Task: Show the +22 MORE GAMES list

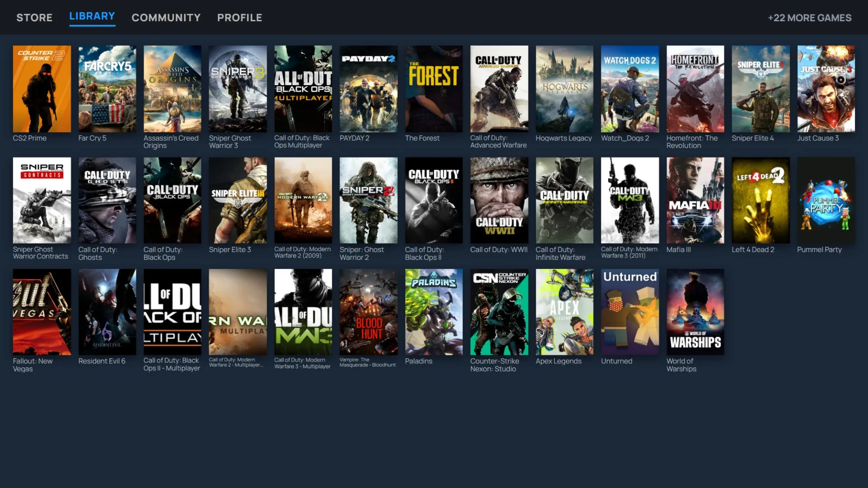Action: tap(810, 18)
